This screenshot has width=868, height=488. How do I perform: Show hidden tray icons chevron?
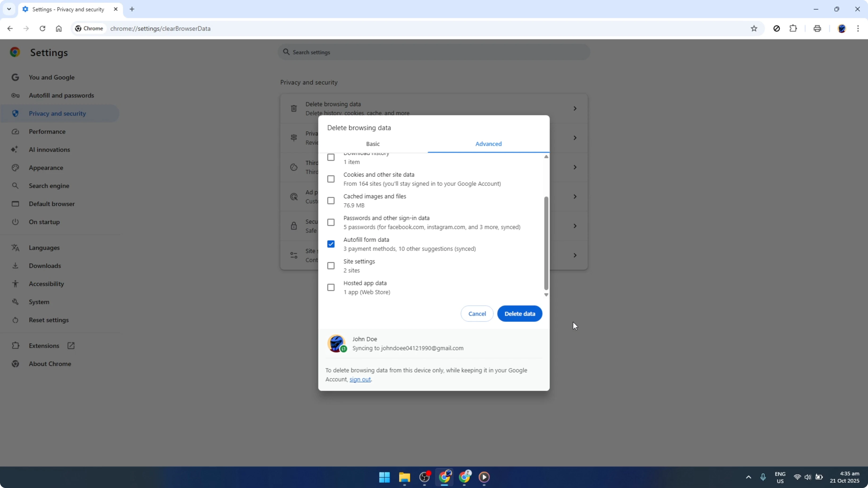tap(748, 477)
